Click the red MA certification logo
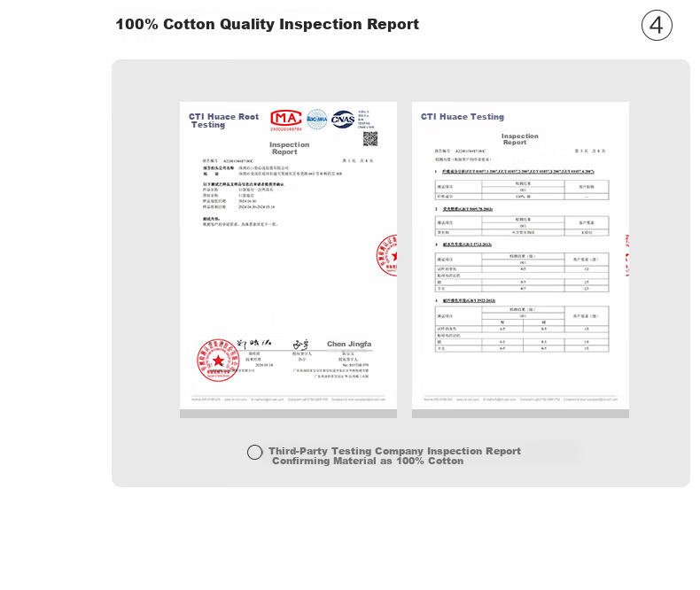Screen dimensions: 700x590 coord(285,119)
